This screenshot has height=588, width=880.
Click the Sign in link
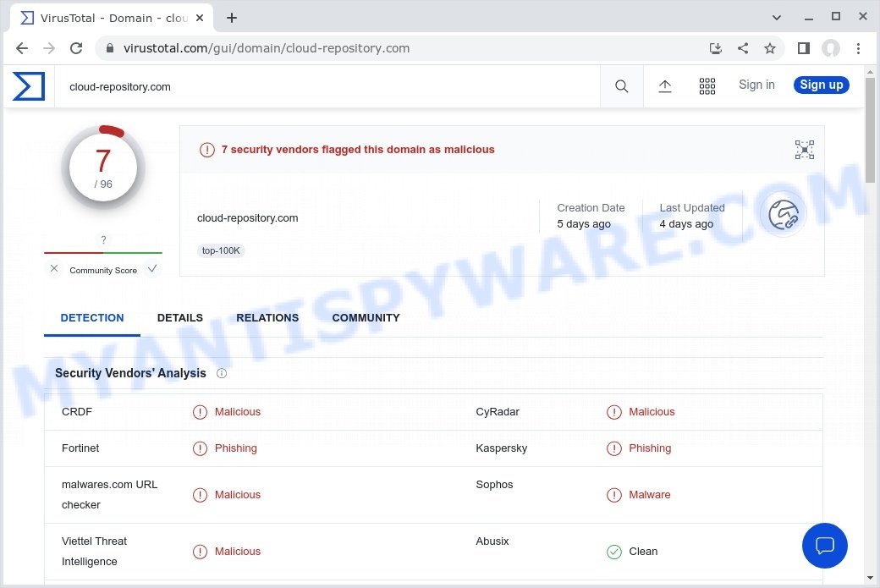click(756, 85)
